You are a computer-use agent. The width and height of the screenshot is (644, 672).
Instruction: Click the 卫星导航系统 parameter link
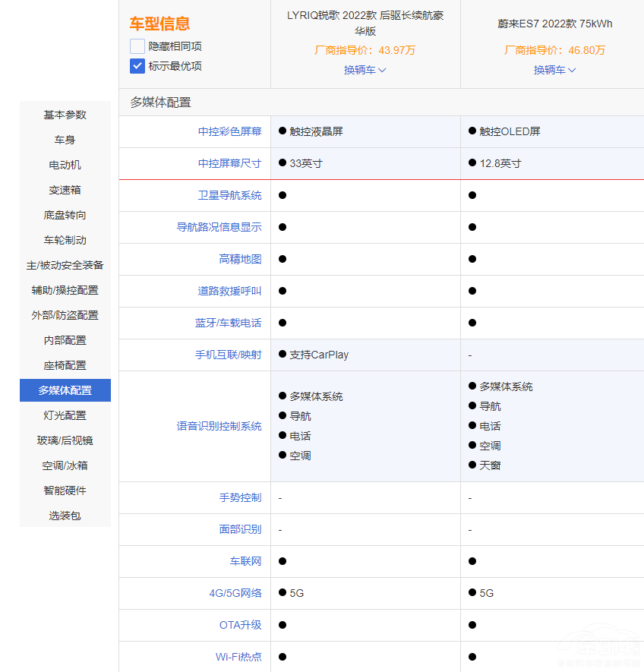[229, 195]
